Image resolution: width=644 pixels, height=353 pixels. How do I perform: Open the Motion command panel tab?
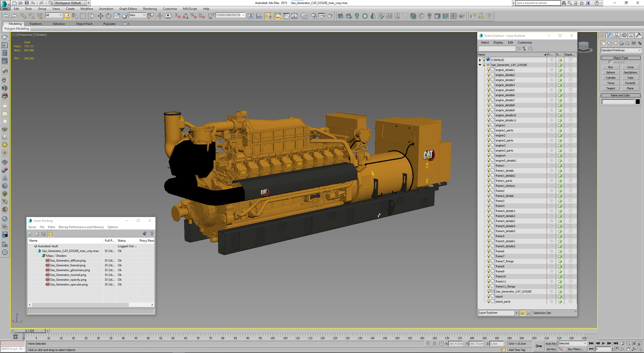[x=624, y=35]
